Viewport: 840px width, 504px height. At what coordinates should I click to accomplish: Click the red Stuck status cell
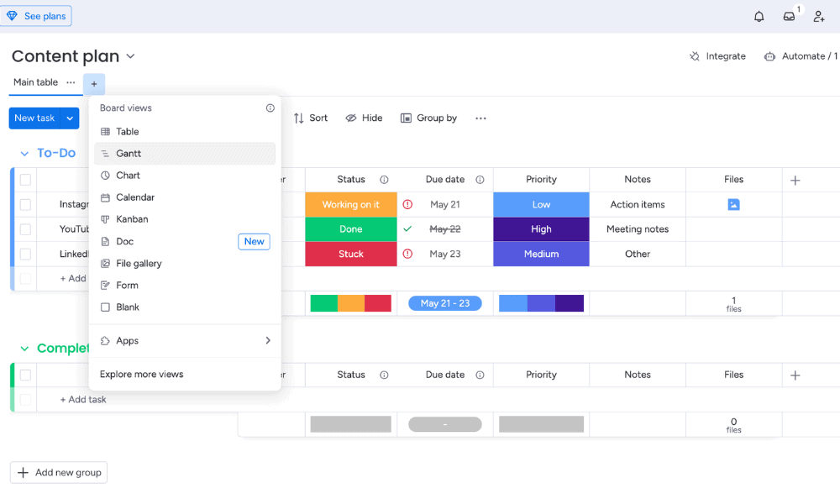click(351, 254)
